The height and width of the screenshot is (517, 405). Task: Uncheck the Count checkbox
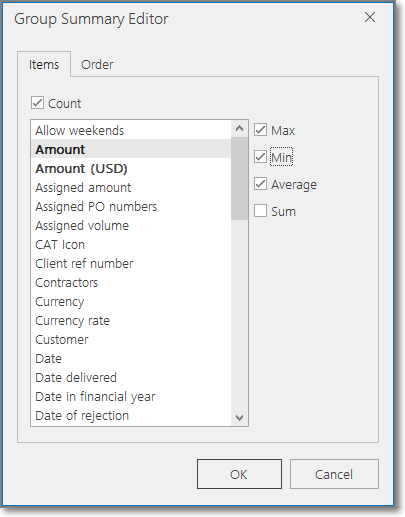tap(37, 103)
